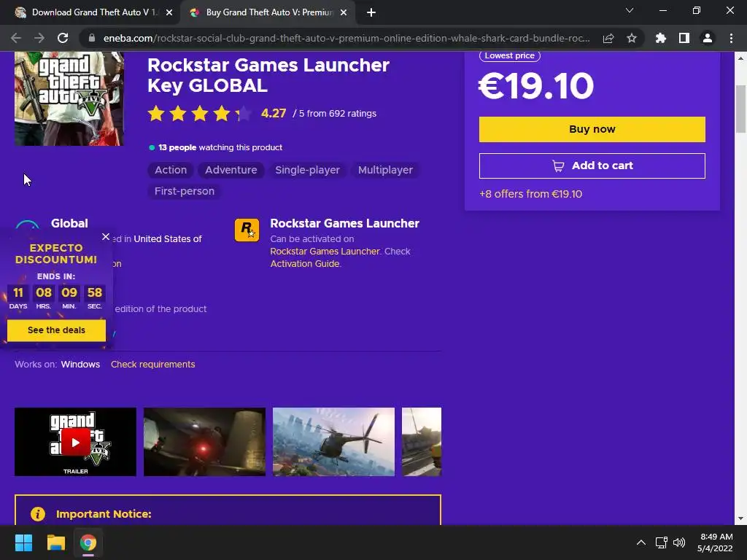Viewport: 747px width, 560px height.
Task: Open the Windows Start menu
Action: [x=23, y=542]
